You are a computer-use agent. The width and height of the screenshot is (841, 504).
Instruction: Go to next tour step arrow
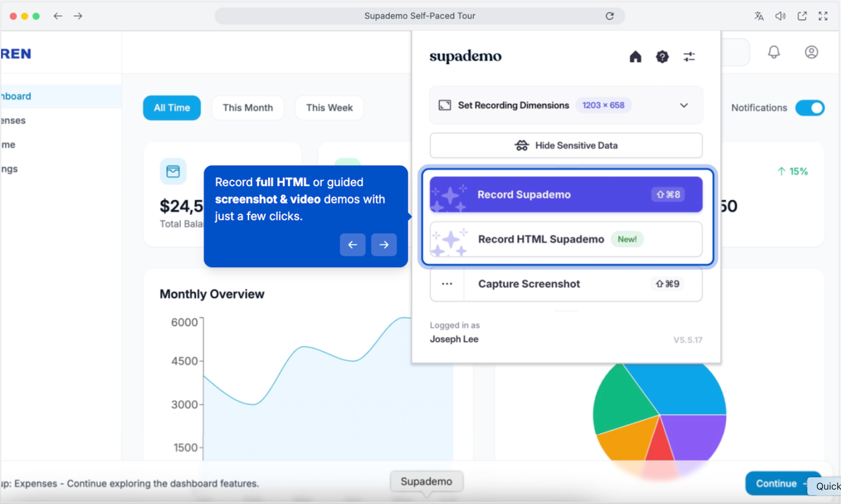tap(383, 245)
